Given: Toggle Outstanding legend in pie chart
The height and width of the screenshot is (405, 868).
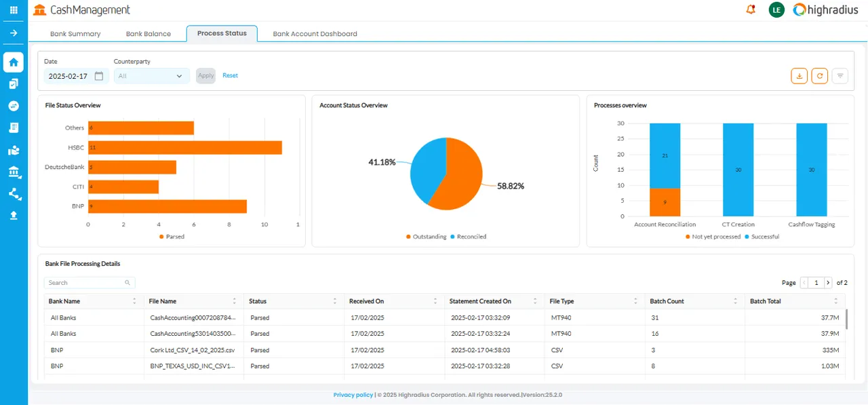Looking at the screenshot, I should (426, 237).
